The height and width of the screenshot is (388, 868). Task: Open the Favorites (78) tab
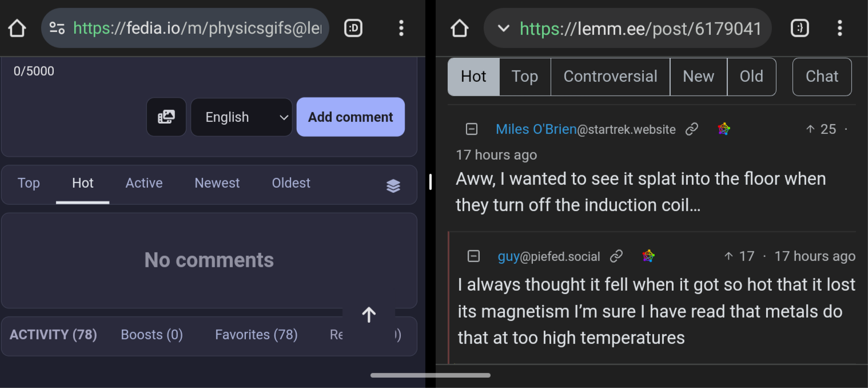256,335
